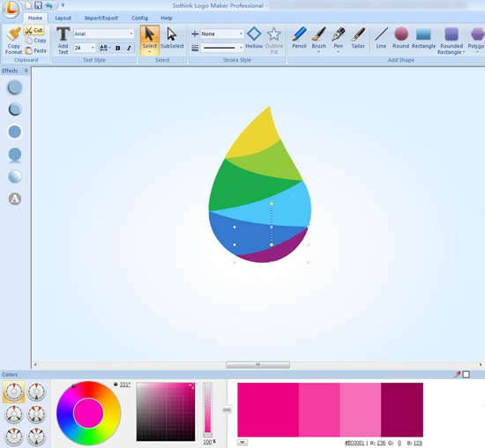The height and width of the screenshot is (448, 485).
Task: Choose the bottom-left dial with three top markers
Action: tap(14, 437)
